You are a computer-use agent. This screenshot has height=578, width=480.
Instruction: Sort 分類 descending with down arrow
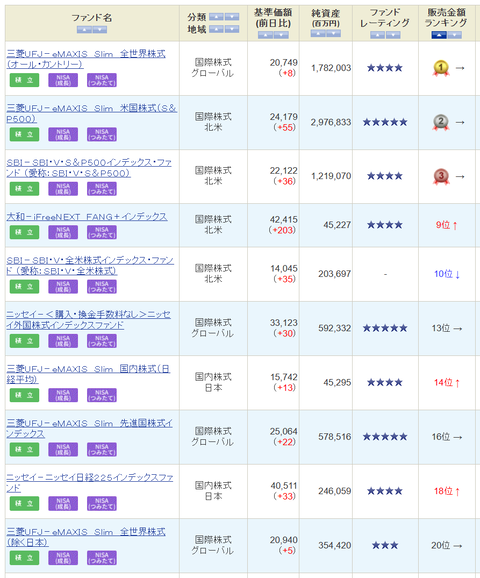(x=232, y=17)
